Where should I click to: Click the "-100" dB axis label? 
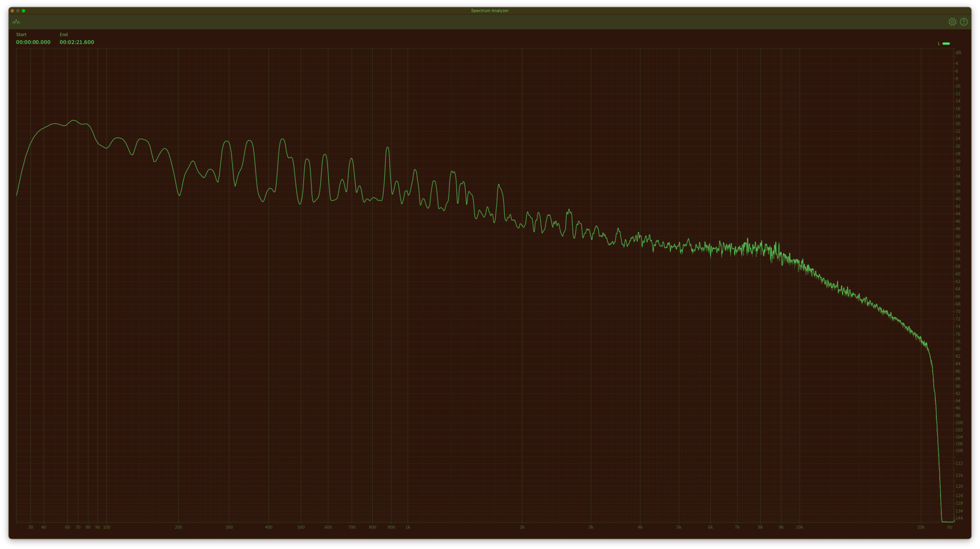pyautogui.click(x=958, y=423)
